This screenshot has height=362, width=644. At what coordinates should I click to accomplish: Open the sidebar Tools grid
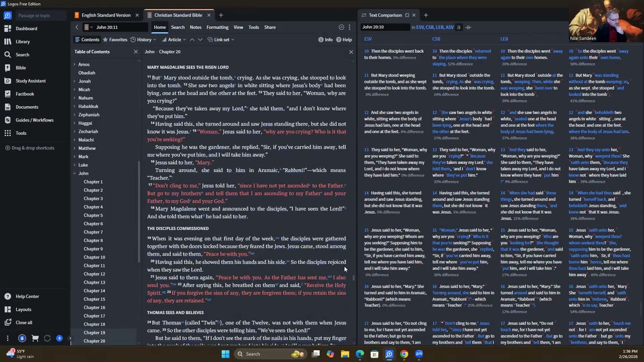tap(8, 133)
